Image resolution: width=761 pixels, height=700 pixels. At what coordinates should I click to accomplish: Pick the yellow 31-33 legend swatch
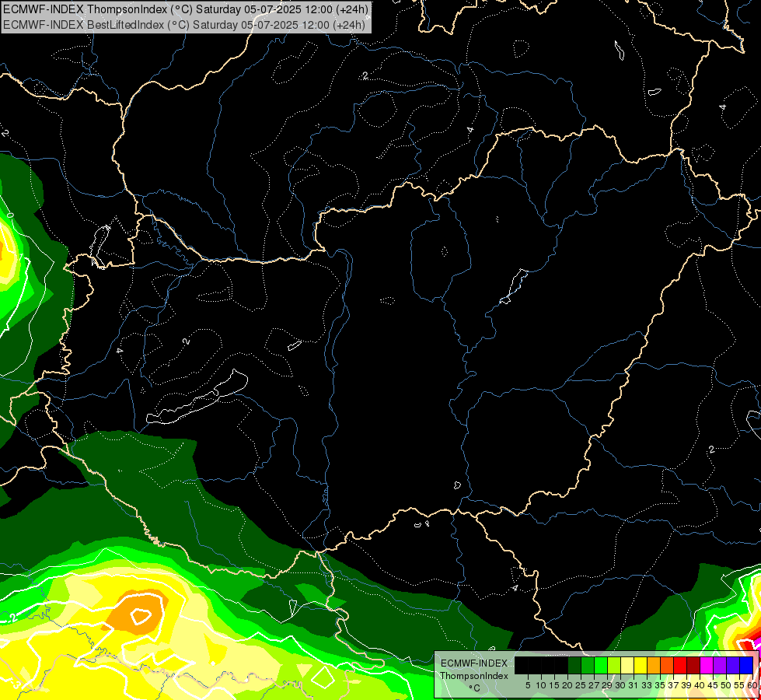coord(641,665)
